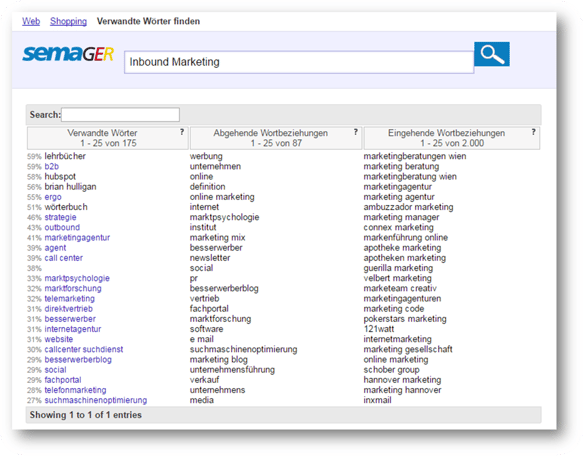Screen dimensions: 583x456
Task: Select the wörterbuch entry
Action: coord(66,207)
